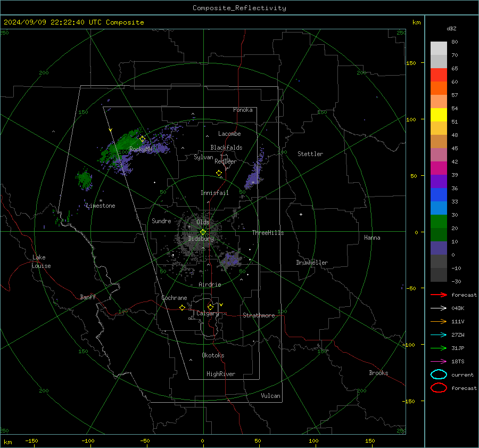Image resolution: width=479 pixels, height=448 pixels.
Task: Click the Innisfail label
Action: (x=214, y=193)
